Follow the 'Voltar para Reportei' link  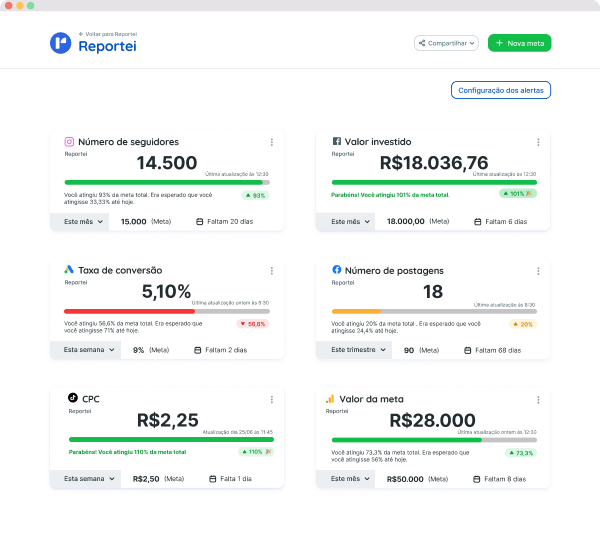pyautogui.click(x=108, y=34)
